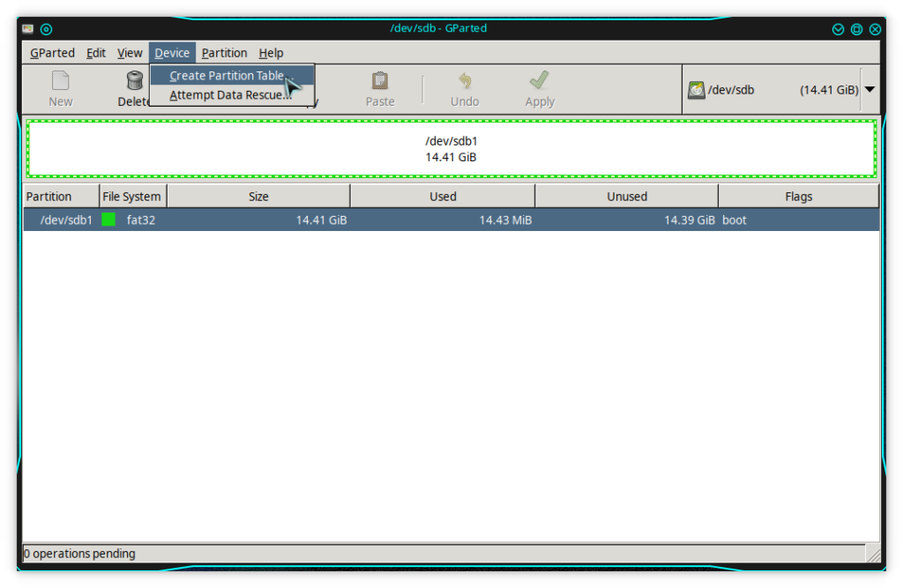Choose Create Partition Table from Device menu
Viewport: 903px width, 588px height.
click(x=227, y=76)
